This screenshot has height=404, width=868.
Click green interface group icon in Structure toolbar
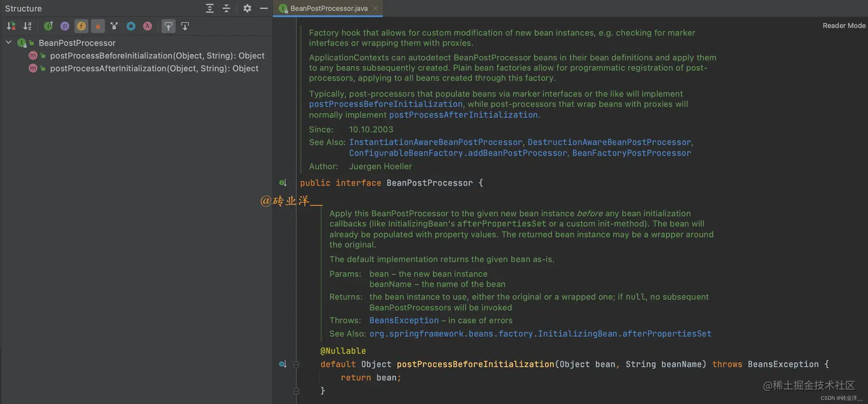(x=48, y=26)
